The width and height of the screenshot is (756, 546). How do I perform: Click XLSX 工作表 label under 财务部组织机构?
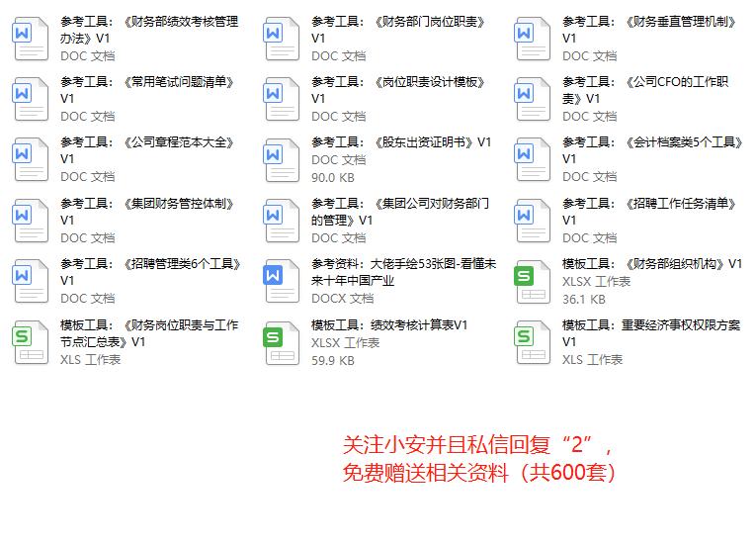[597, 282]
